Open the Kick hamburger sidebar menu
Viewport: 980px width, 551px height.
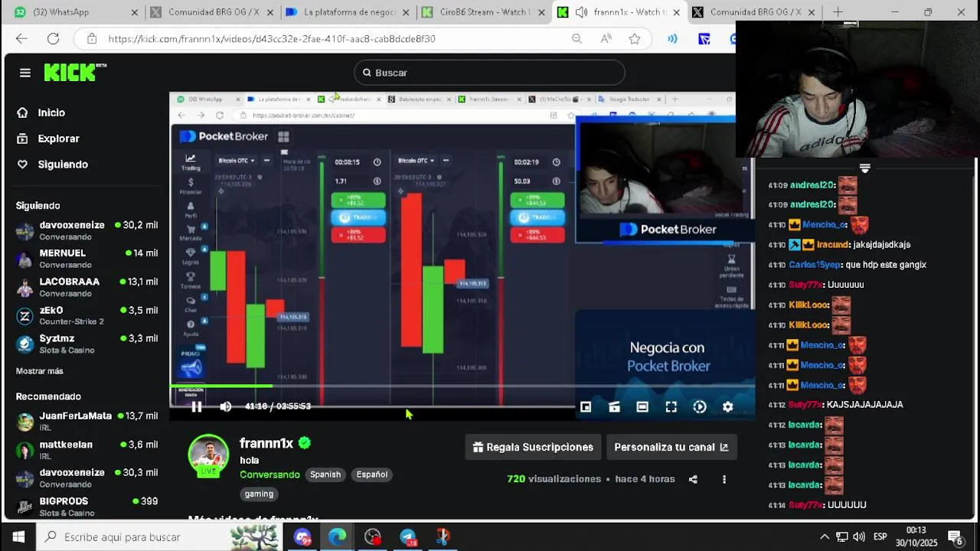(25, 73)
